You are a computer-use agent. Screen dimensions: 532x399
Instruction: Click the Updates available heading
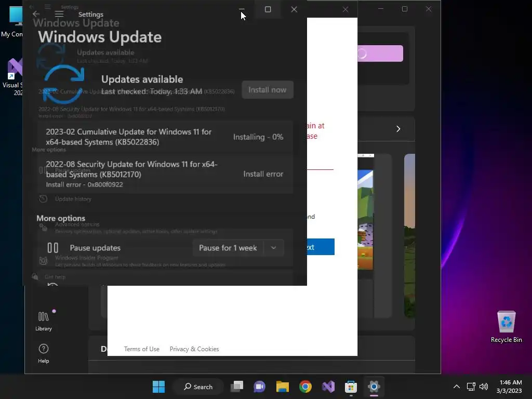click(x=142, y=79)
